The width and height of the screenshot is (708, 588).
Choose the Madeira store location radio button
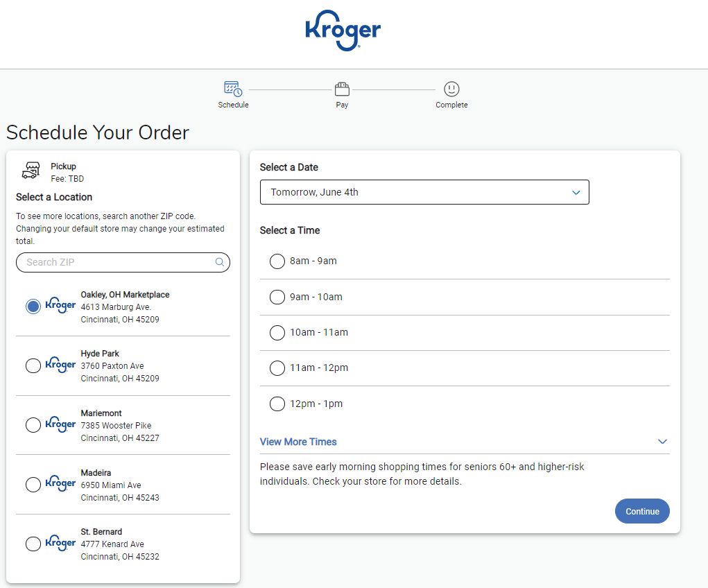(33, 485)
